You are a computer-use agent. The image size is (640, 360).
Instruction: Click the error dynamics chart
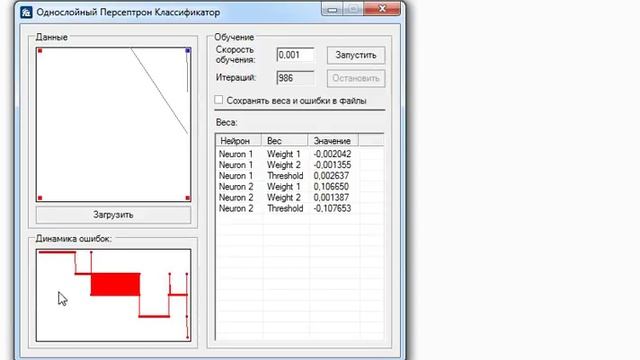[x=113, y=295]
